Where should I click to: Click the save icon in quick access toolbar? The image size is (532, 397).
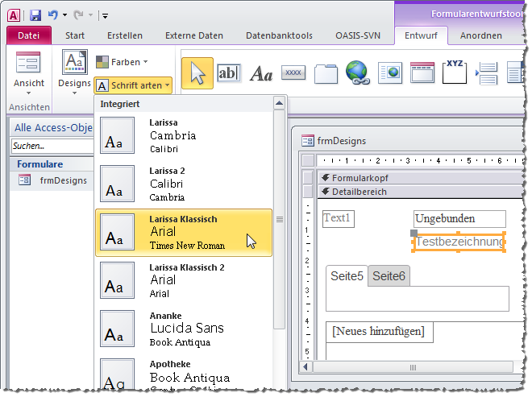[35, 14]
